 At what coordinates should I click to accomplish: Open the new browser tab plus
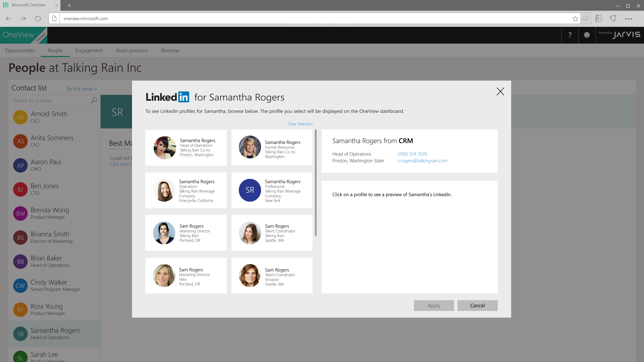pos(69,5)
